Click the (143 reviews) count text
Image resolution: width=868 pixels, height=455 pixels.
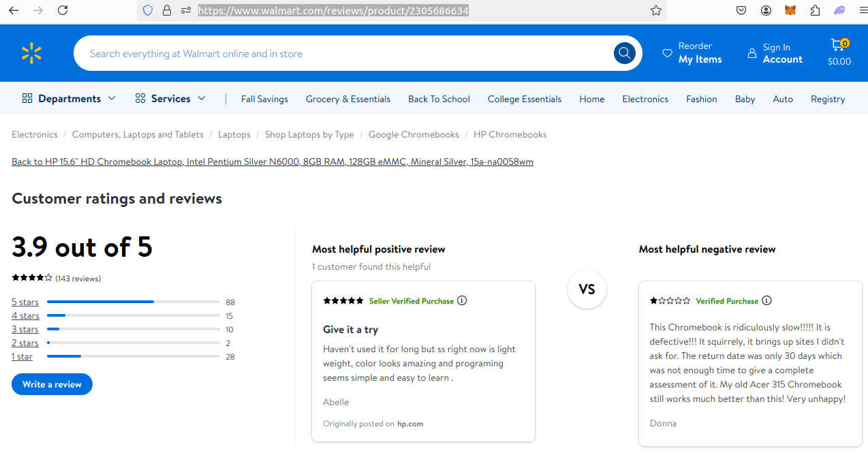click(x=78, y=279)
